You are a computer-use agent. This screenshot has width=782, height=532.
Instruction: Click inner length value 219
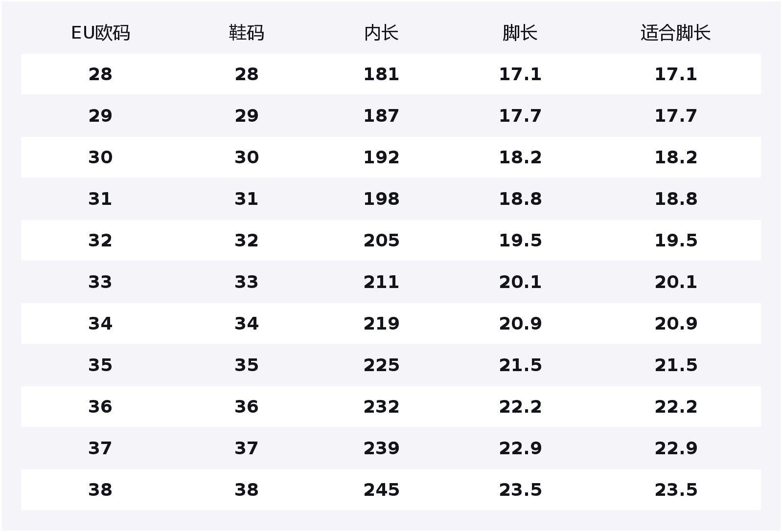381,324
